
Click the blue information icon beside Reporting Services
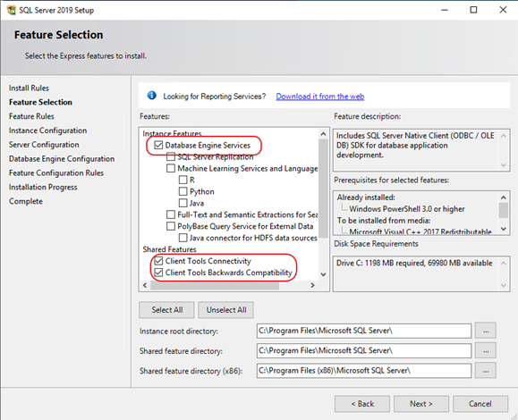(x=151, y=96)
